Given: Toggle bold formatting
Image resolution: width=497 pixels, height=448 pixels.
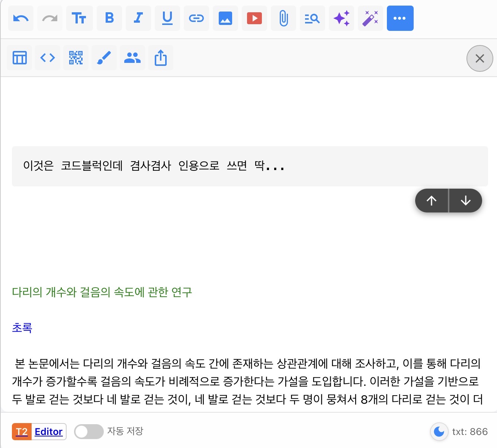Looking at the screenshot, I should (109, 18).
